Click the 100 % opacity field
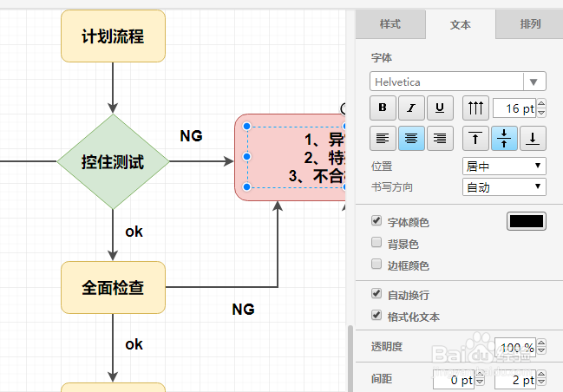The image size is (563, 392). click(x=515, y=347)
